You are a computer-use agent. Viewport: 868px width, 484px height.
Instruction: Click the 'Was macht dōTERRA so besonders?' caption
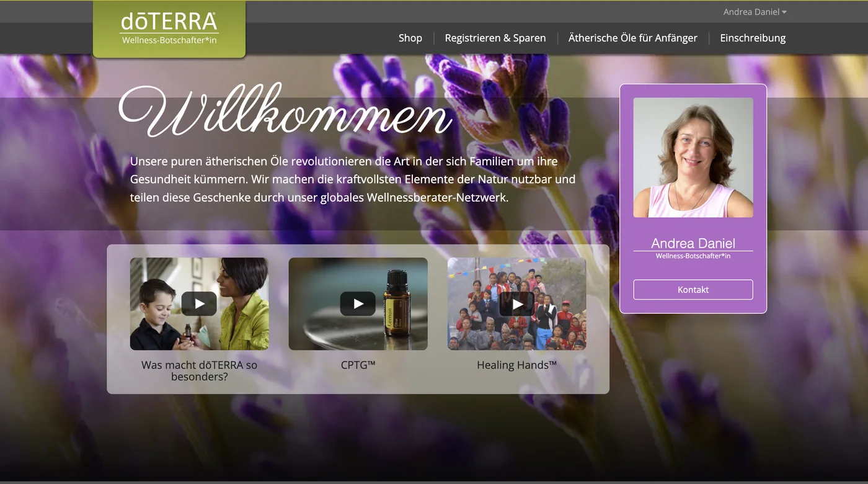click(199, 370)
